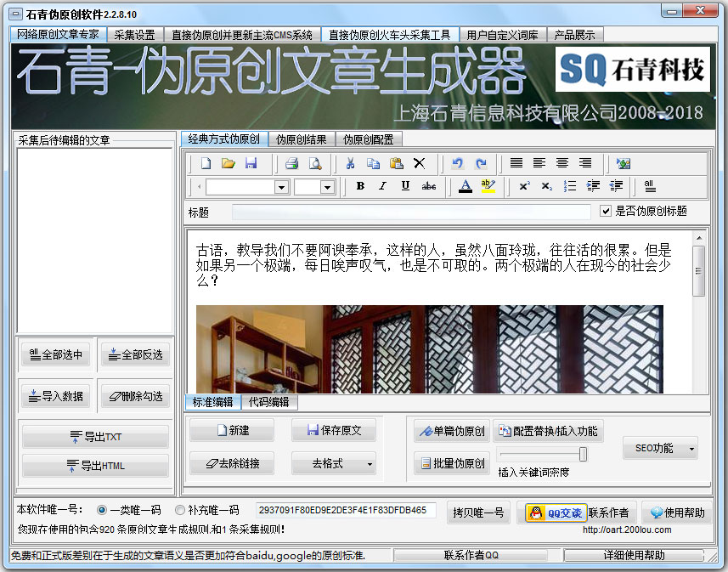Click 导入数据 button
The height and width of the screenshot is (572, 728).
coord(56,396)
